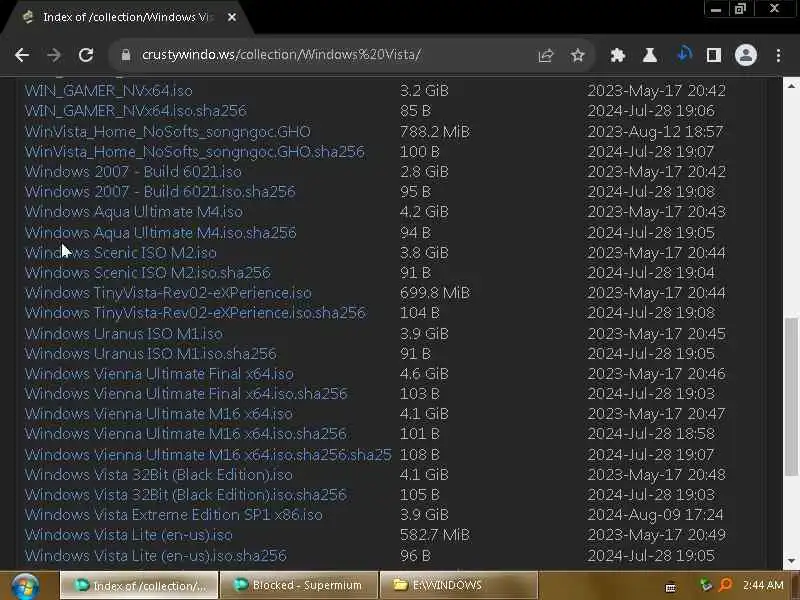
Task: Open Windows Vista Lite (en-us).iso.sha256
Action: (156, 556)
